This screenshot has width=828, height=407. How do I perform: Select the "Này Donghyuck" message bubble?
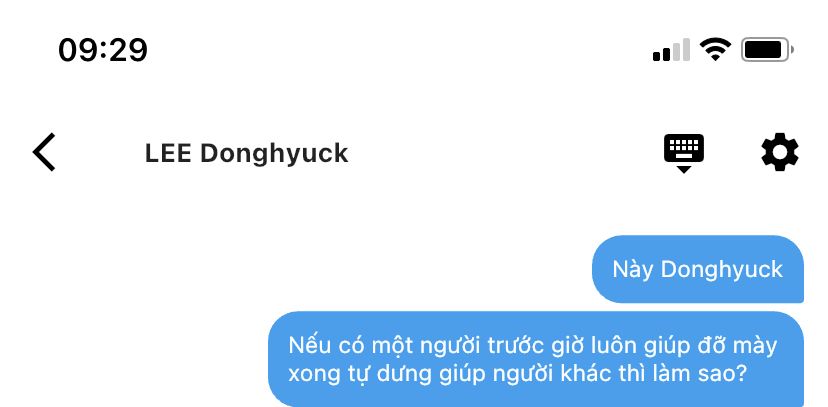698,269
